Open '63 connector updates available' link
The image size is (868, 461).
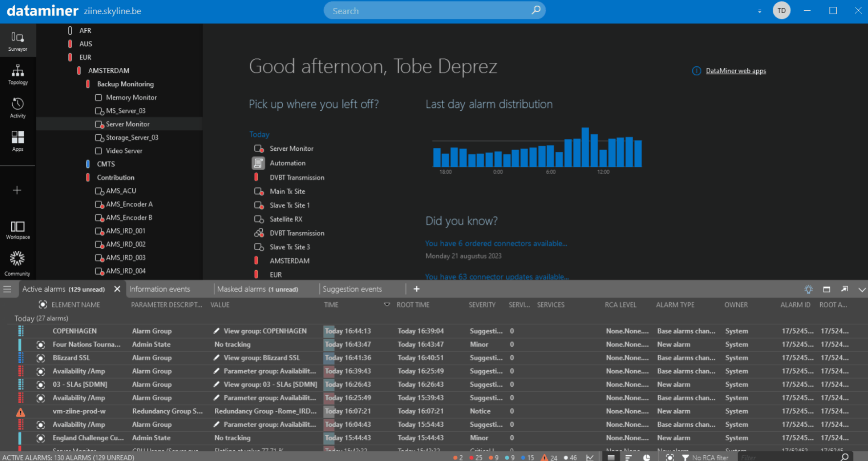(497, 277)
